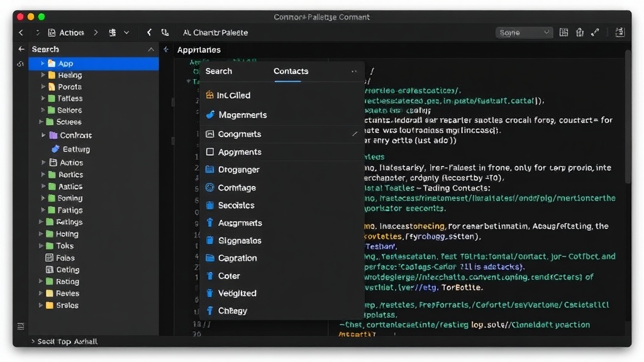Choose Congmerts from the list
644x362 pixels.
[x=282, y=134]
